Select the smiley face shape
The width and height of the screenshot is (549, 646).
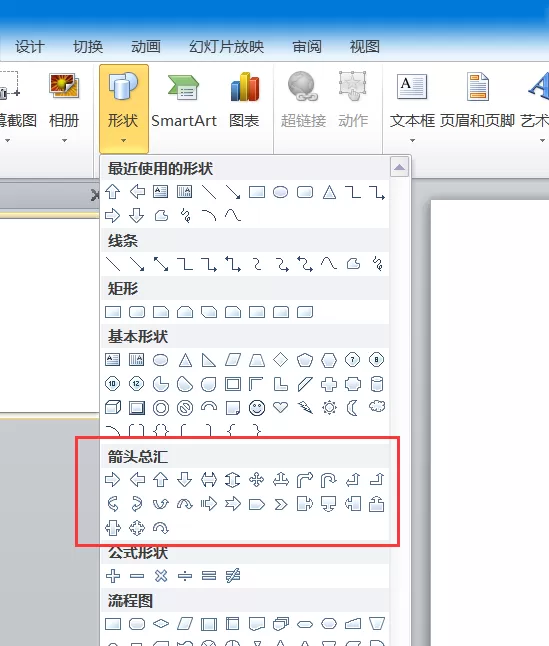pos(257,408)
